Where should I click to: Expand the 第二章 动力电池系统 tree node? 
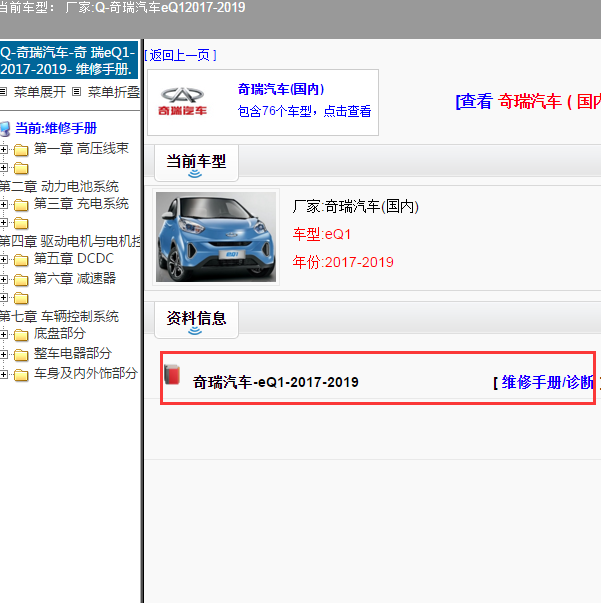pyautogui.click(x=3, y=168)
